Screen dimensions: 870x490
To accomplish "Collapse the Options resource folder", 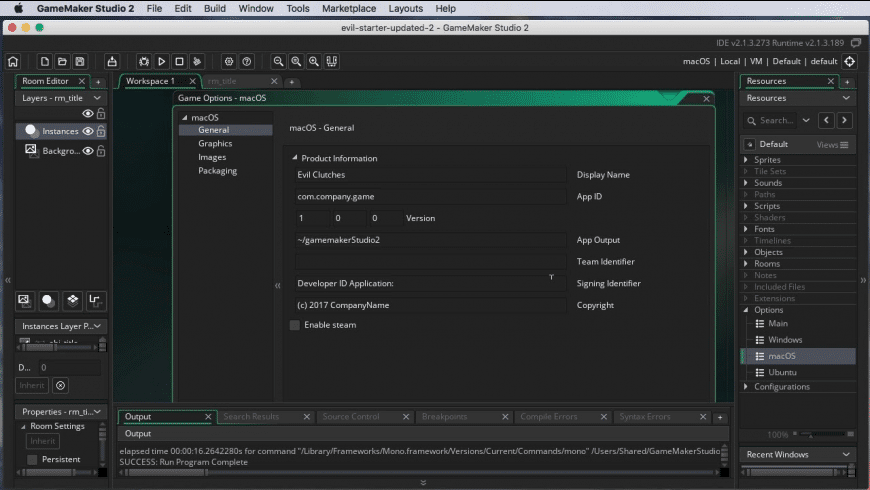I will tap(746, 310).
